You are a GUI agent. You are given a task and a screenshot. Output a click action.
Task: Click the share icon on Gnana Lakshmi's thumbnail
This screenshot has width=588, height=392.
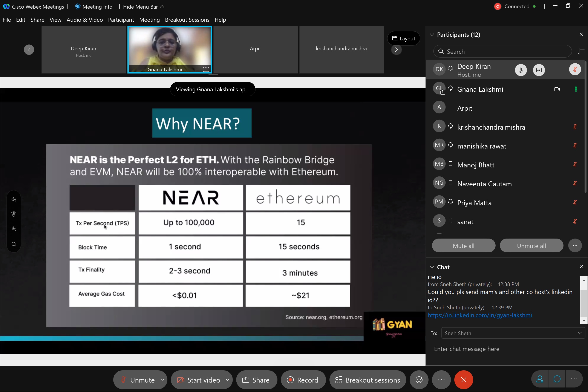pos(206,69)
